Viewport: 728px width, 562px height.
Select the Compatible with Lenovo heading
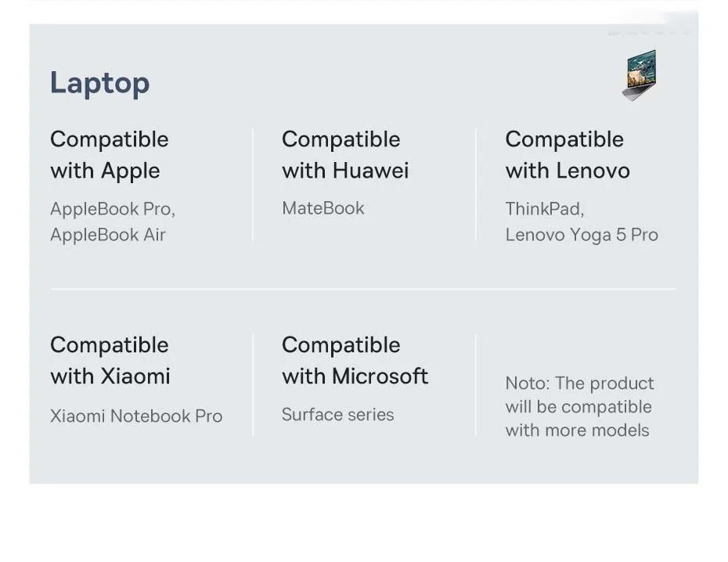(567, 155)
